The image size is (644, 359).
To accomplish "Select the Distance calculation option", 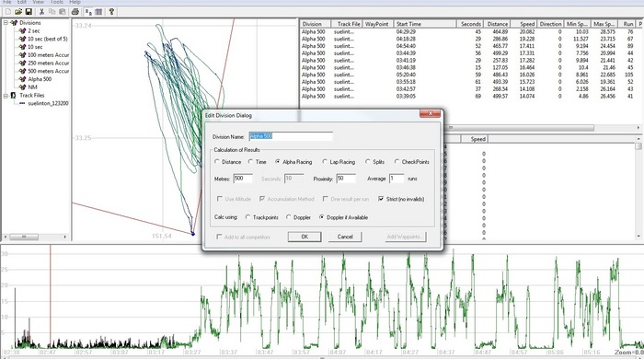I will [217, 162].
